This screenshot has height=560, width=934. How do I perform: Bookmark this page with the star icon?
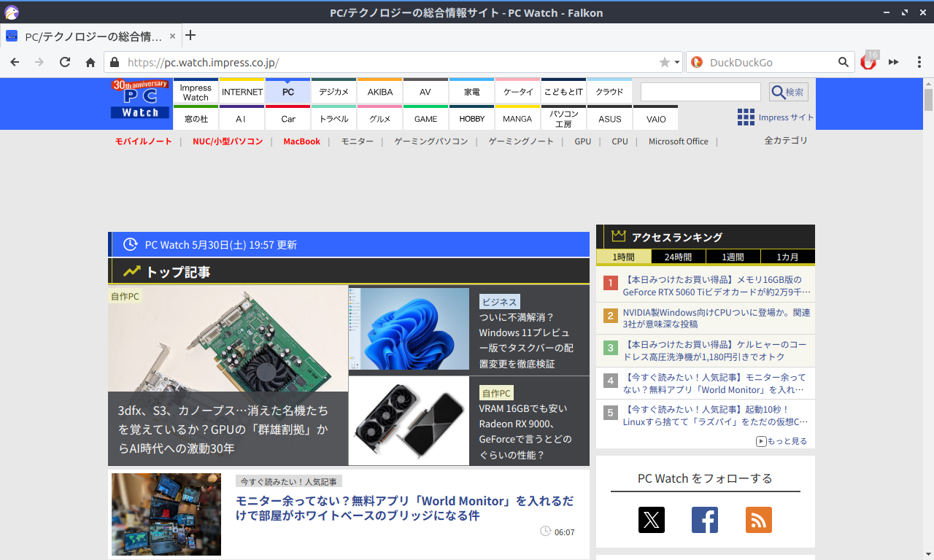point(664,62)
